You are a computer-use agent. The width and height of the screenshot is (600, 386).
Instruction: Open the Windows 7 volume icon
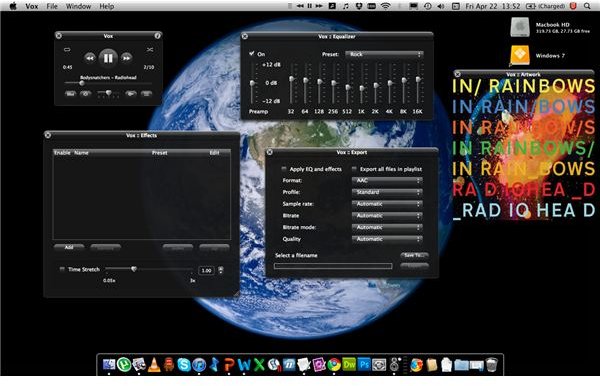click(520, 55)
